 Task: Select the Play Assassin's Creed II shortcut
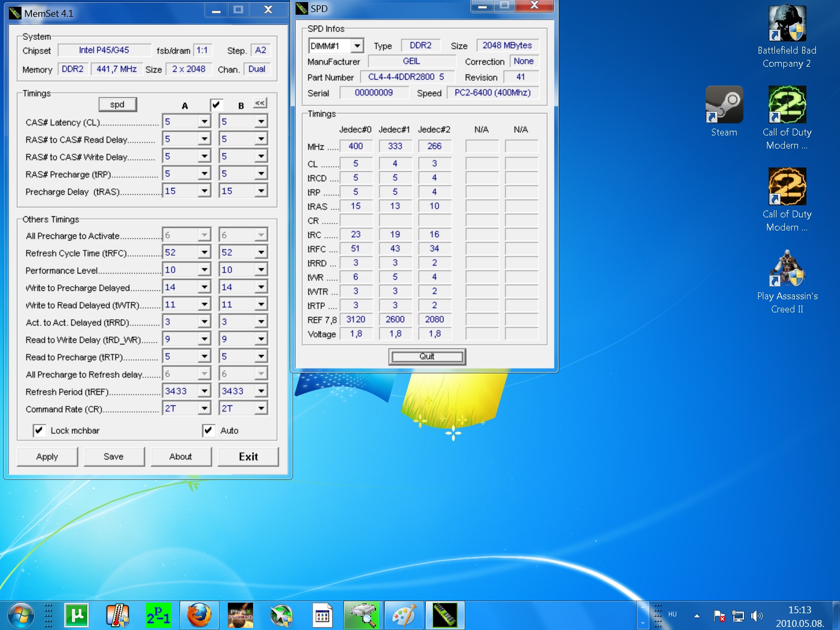pyautogui.click(x=786, y=282)
